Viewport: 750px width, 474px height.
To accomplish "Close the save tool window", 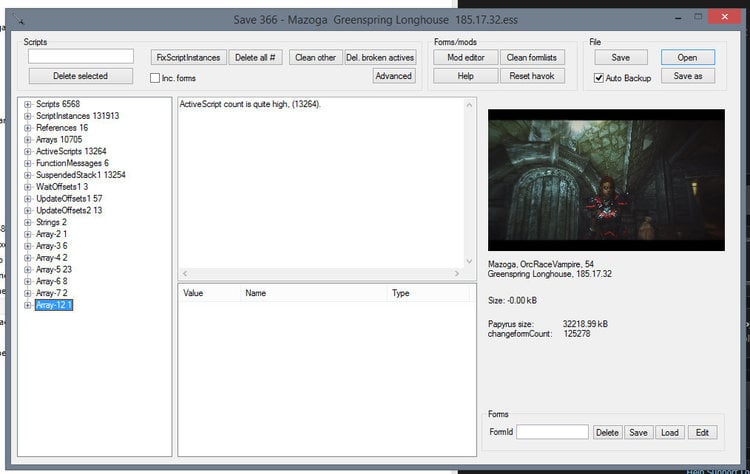I will [x=725, y=17].
